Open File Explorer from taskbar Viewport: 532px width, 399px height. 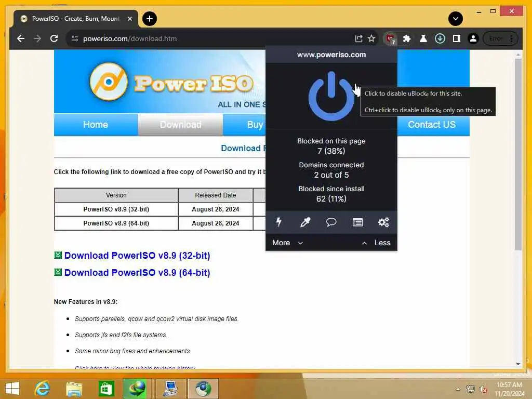(74, 389)
